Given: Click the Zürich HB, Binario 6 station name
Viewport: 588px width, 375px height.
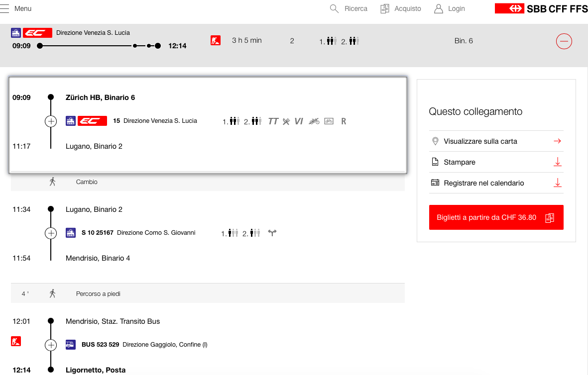Looking at the screenshot, I should (100, 97).
